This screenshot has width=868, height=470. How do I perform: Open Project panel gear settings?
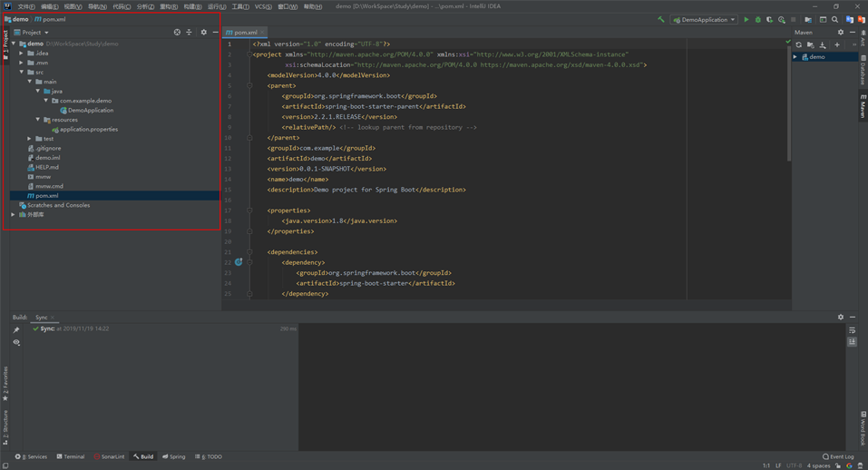pyautogui.click(x=203, y=33)
